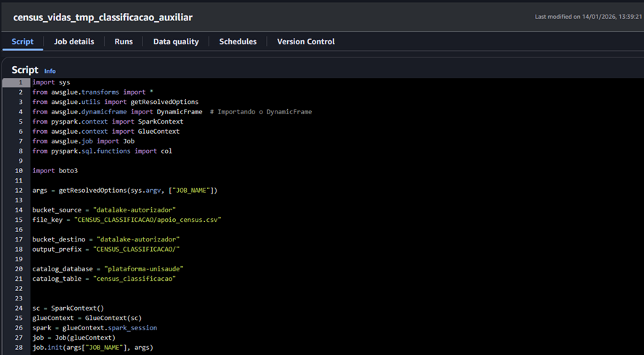644x355 pixels.
Task: Go to the Runs tab
Action: 124,41
